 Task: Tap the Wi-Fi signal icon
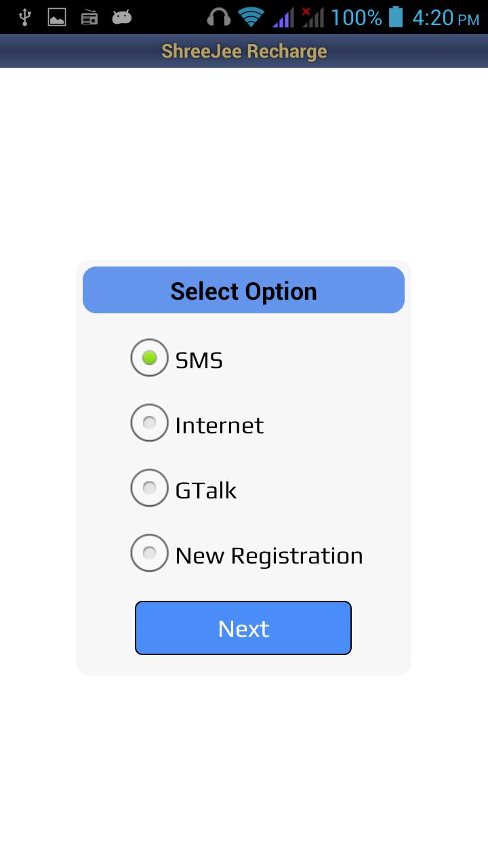click(251, 17)
